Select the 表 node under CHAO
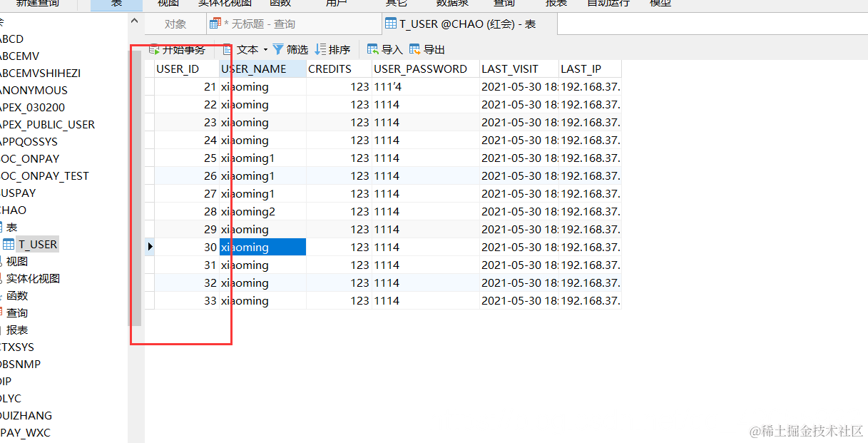Image resolution: width=868 pixels, height=443 pixels. (x=11, y=228)
